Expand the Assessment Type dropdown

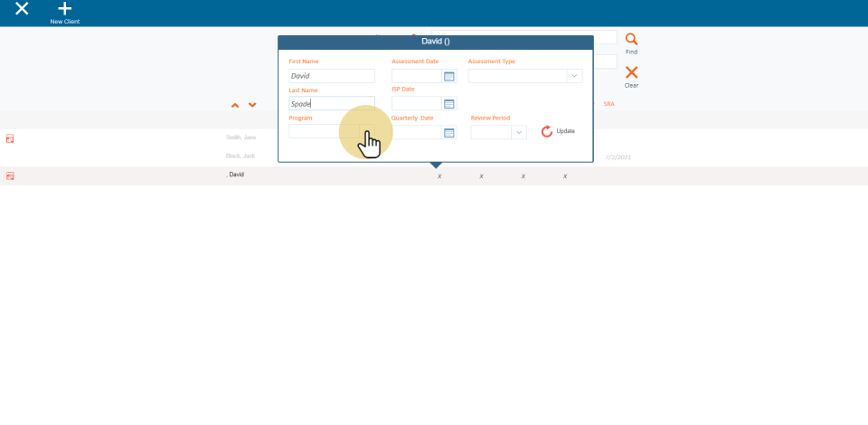574,76
